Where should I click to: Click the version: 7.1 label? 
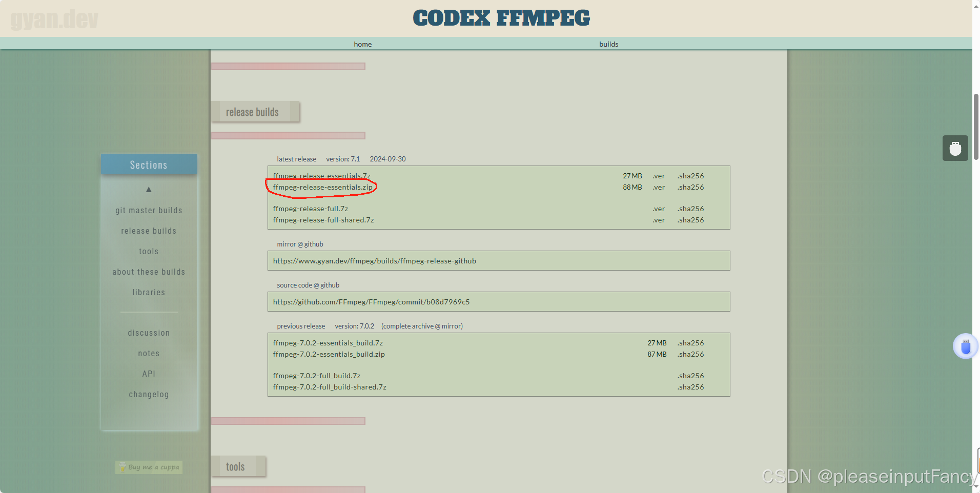coord(343,159)
